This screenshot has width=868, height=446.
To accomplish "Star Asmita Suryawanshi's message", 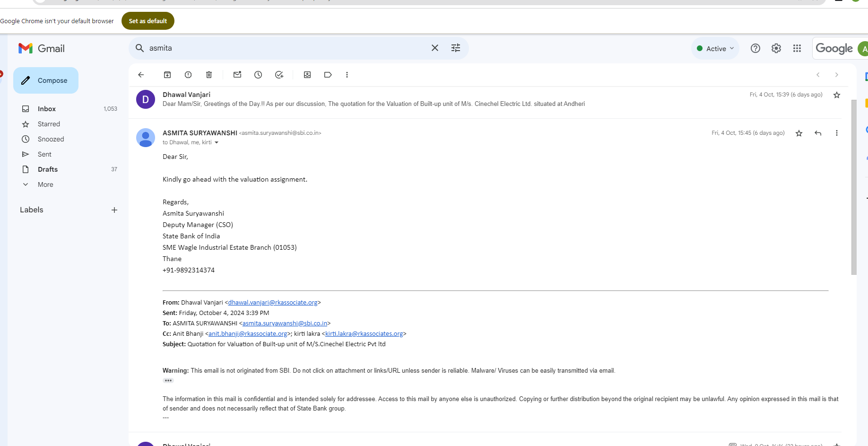I will pos(799,133).
